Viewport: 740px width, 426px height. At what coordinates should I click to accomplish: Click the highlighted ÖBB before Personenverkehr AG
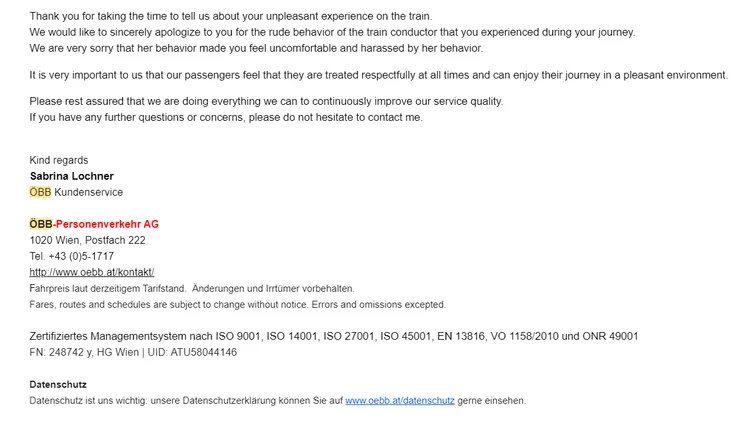[41, 224]
